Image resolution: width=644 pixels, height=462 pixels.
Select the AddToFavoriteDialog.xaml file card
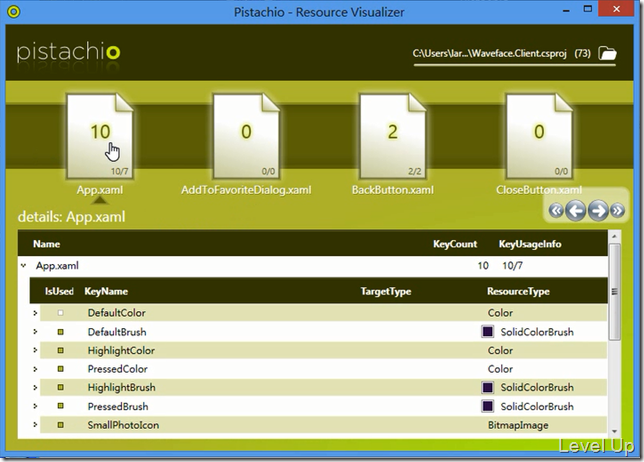246,136
